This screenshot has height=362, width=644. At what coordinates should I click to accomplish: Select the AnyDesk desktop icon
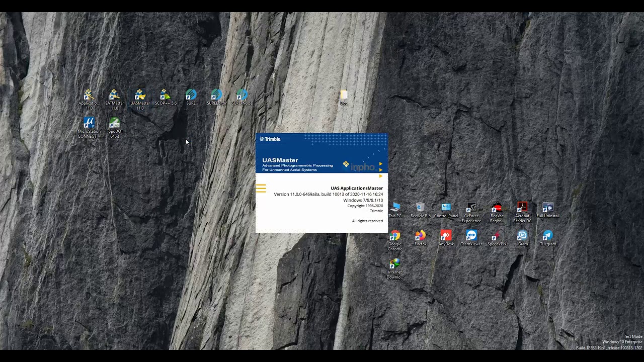pos(446,238)
